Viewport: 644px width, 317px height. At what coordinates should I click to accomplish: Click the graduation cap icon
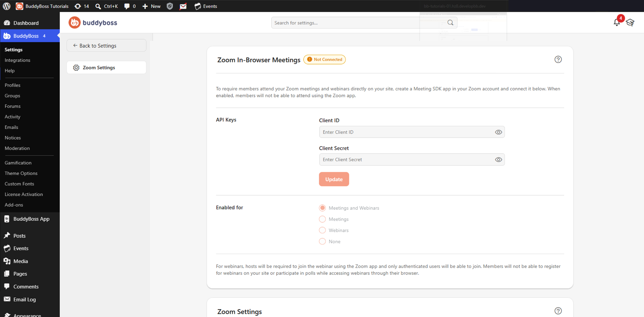[x=630, y=23]
